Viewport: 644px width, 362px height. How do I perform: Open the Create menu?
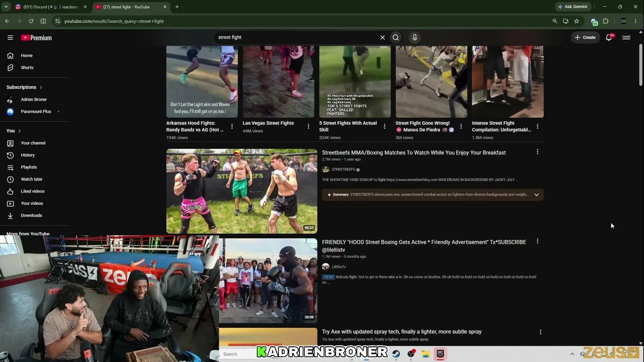tap(585, 37)
